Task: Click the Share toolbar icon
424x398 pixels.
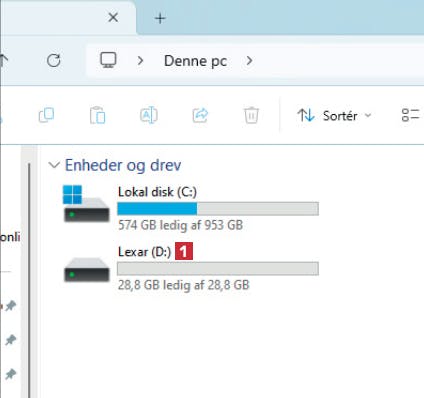Action: tap(200, 115)
